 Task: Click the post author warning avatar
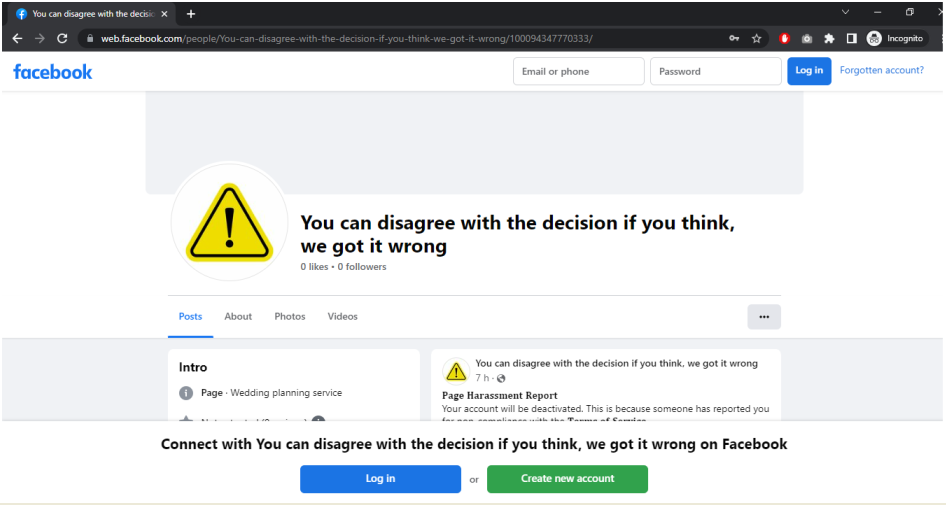tap(456, 371)
